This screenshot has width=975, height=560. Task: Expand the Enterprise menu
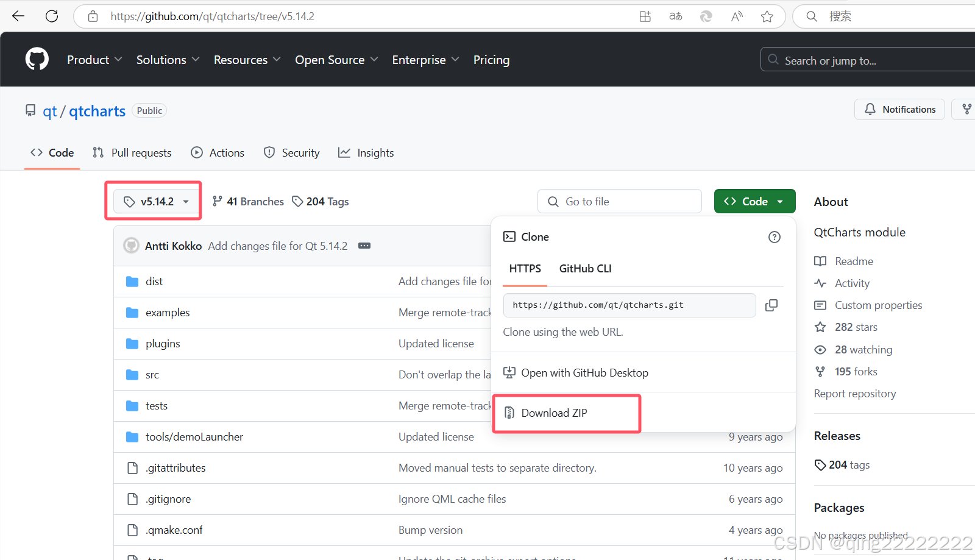[425, 60]
